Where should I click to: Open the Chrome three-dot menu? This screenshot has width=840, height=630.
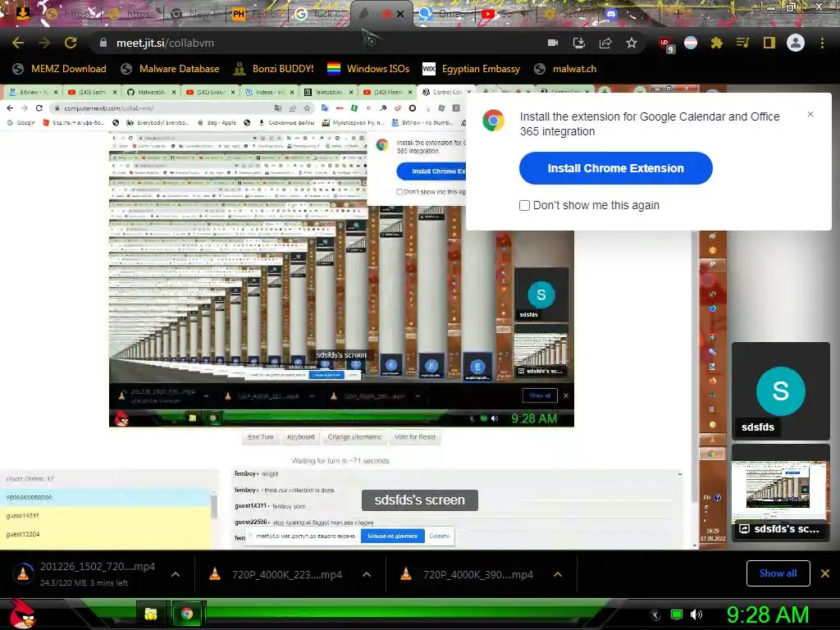coord(822,43)
